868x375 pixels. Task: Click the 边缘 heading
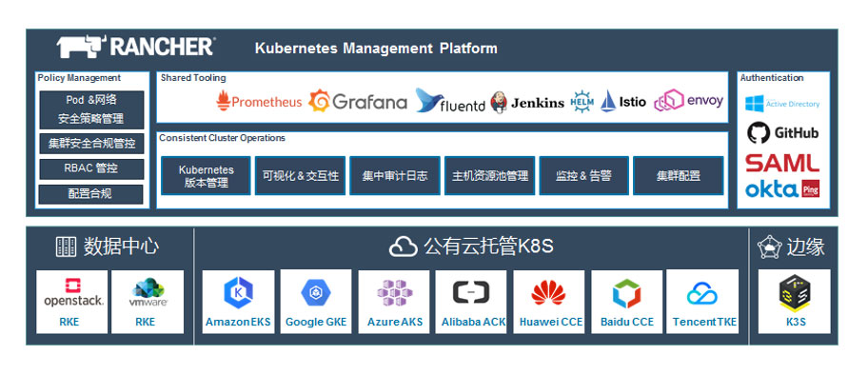coord(805,247)
